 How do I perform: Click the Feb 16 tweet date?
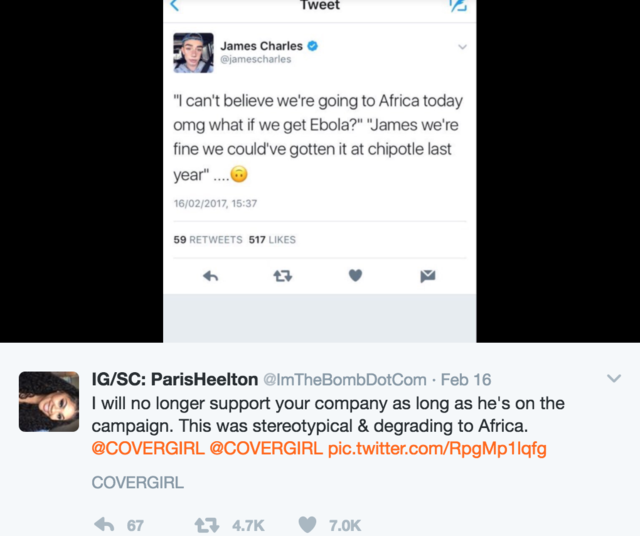[x=469, y=381]
